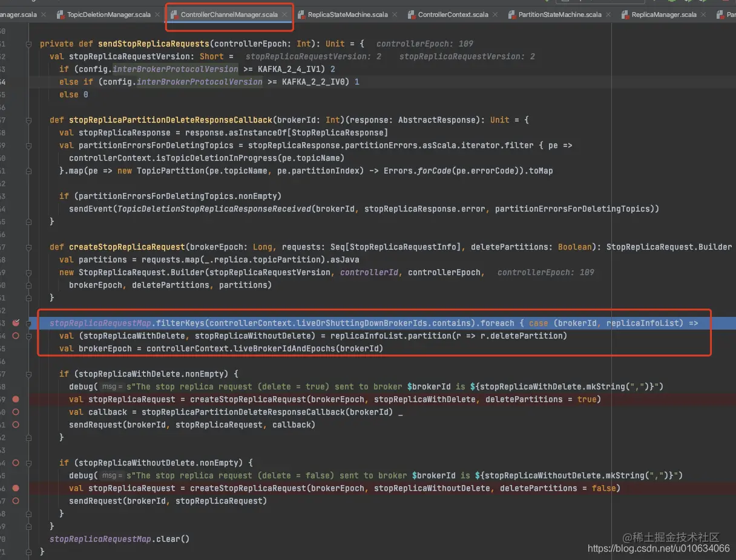This screenshot has width=736, height=560.
Task: Toggle hollow breakpoint on the val callback line
Action: pos(16,412)
